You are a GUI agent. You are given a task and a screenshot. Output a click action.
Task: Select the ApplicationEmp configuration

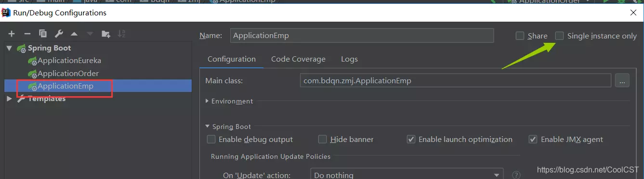[x=98, y=86]
